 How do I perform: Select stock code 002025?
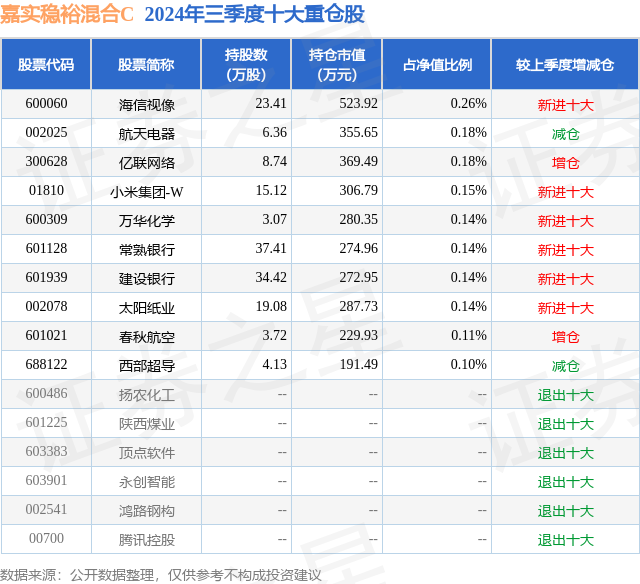click(46, 133)
